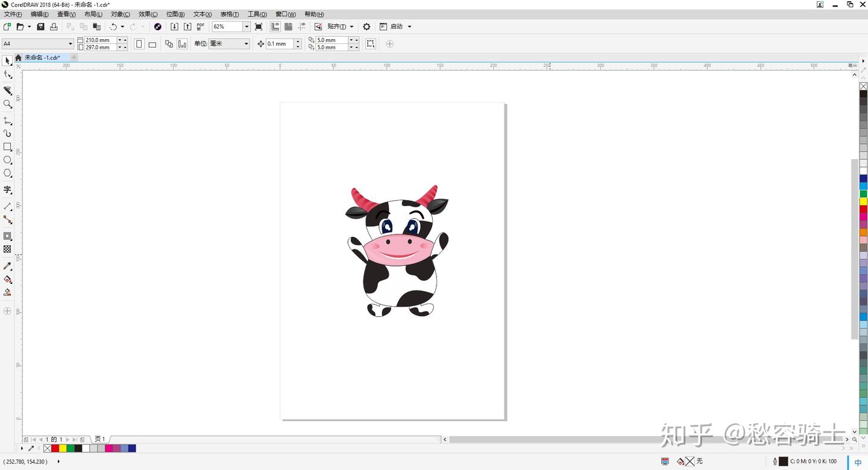Pick the Parallel Dimension tool
This screenshot has width=868, height=470.
coord(7,207)
